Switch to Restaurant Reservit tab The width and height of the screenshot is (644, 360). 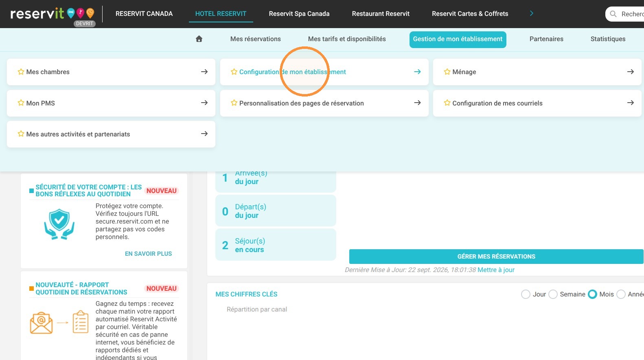tap(381, 14)
